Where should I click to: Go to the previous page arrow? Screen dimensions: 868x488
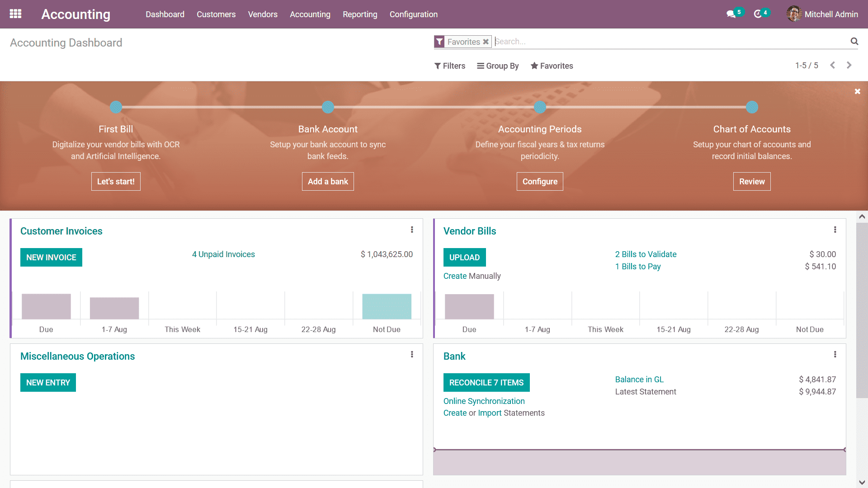click(x=832, y=66)
